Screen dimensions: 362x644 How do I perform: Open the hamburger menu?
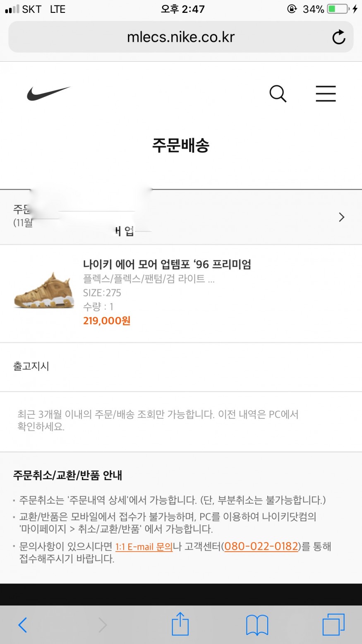point(326,94)
